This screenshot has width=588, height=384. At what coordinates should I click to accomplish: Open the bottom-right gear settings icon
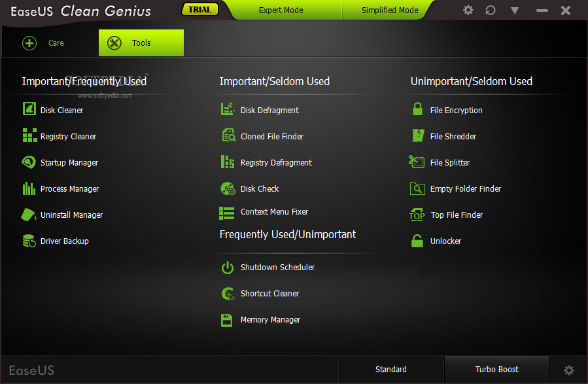[569, 370]
